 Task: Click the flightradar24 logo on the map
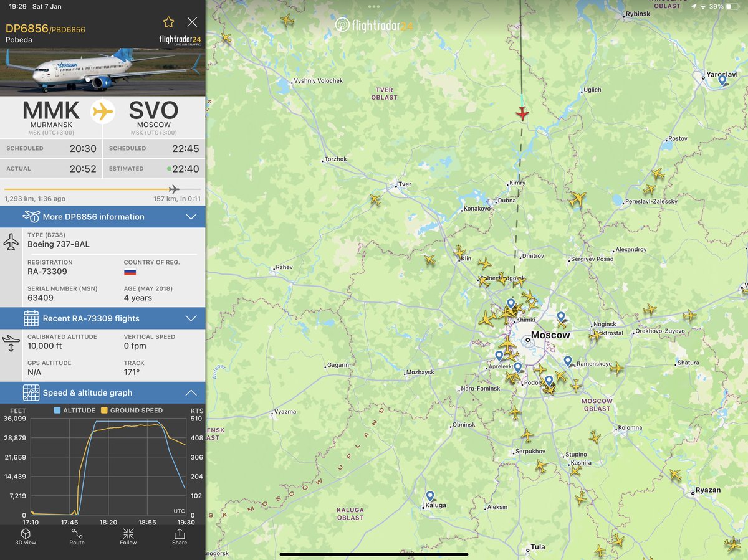coord(373,25)
